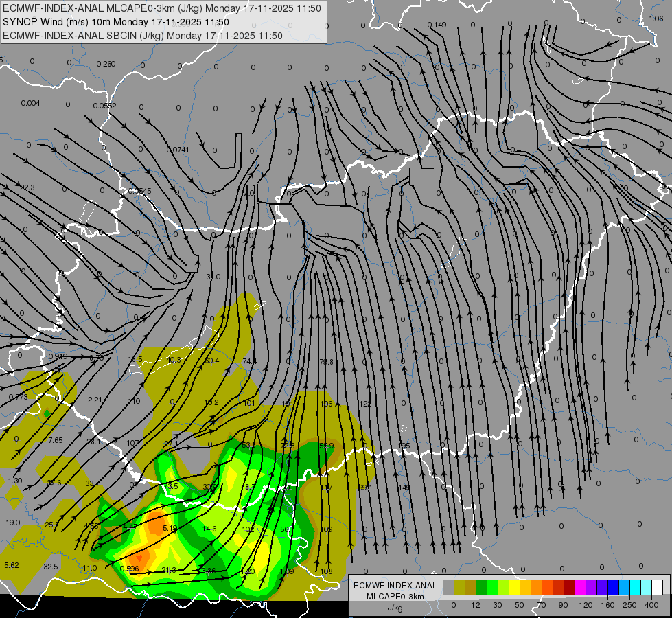The width and height of the screenshot is (672, 618).
Task: Select the magenta swatch in the legend
Action: click(580, 587)
